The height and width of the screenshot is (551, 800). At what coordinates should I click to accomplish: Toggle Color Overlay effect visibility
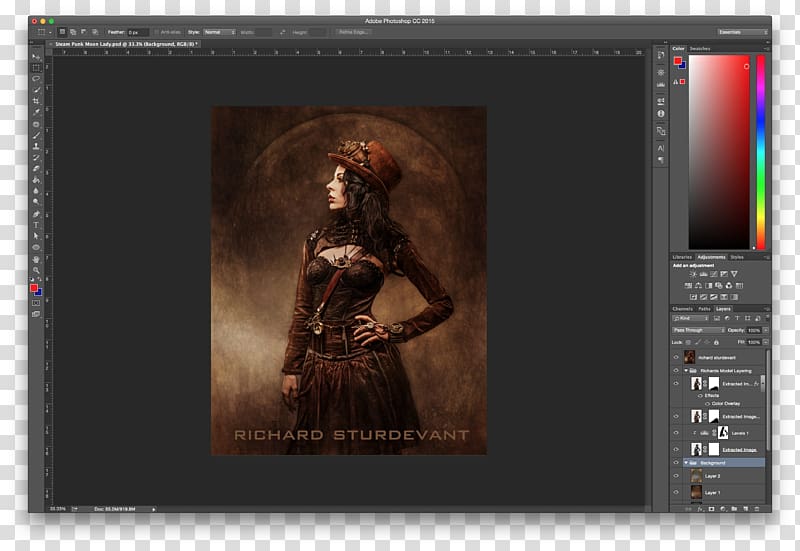pos(708,404)
